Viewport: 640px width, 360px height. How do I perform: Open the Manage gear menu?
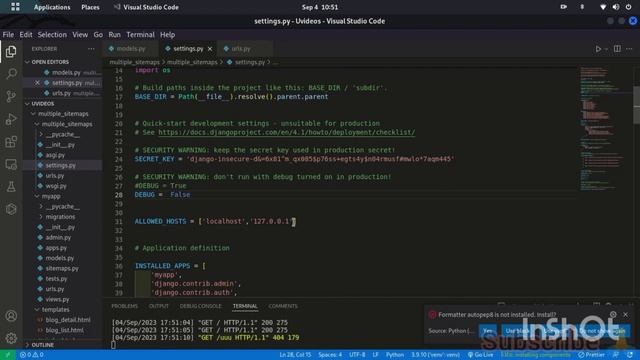point(11,338)
